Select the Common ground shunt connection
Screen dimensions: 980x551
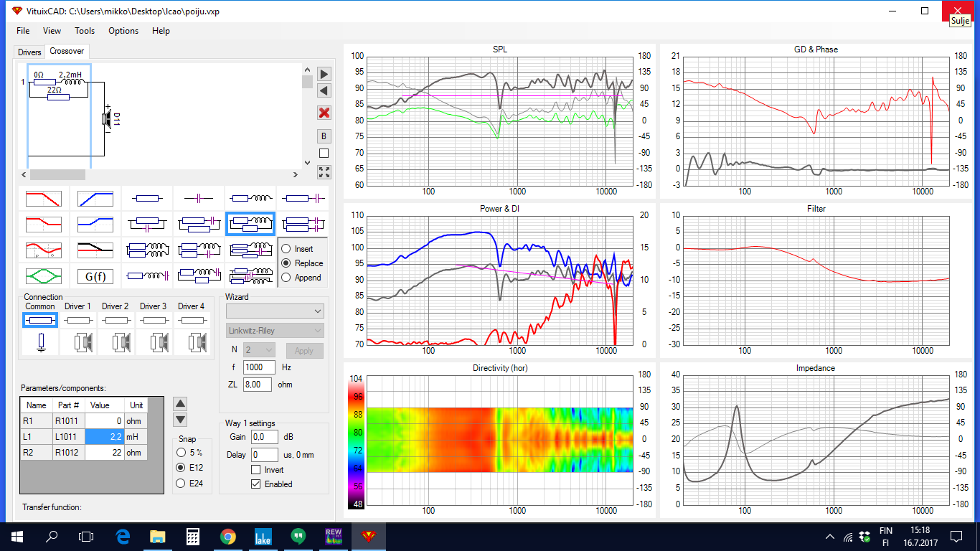click(40, 343)
